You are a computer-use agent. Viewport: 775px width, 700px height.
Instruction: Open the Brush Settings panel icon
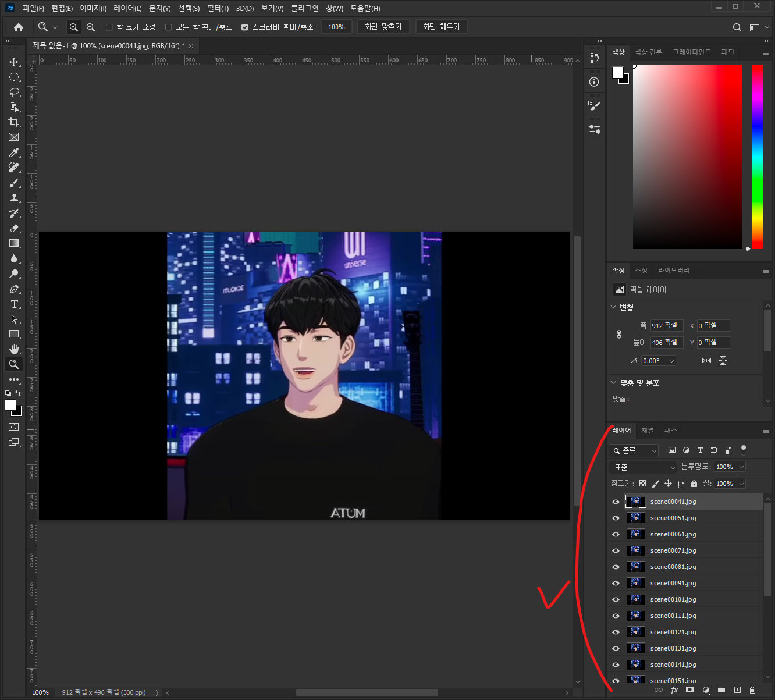(594, 106)
